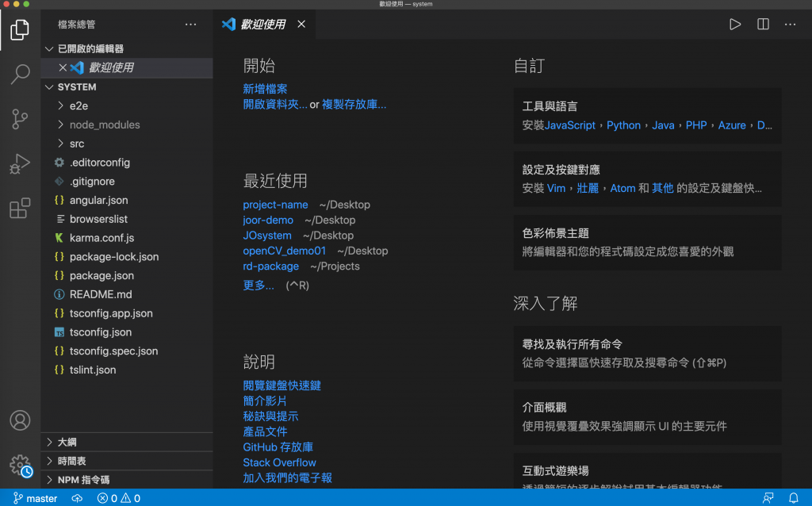This screenshot has width=812, height=506.
Task: Open the 尋找及執行所有命令 card
Action: click(x=647, y=354)
